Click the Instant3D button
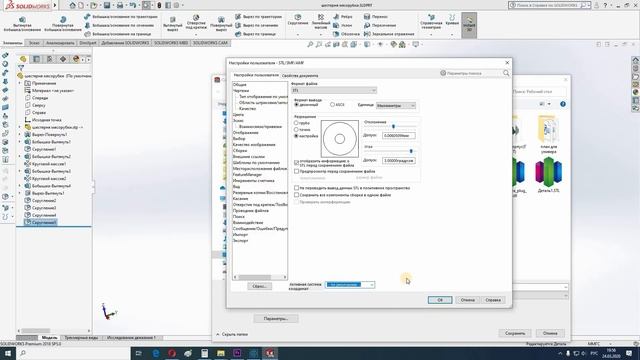This screenshot has height=360, width=640. click(469, 25)
